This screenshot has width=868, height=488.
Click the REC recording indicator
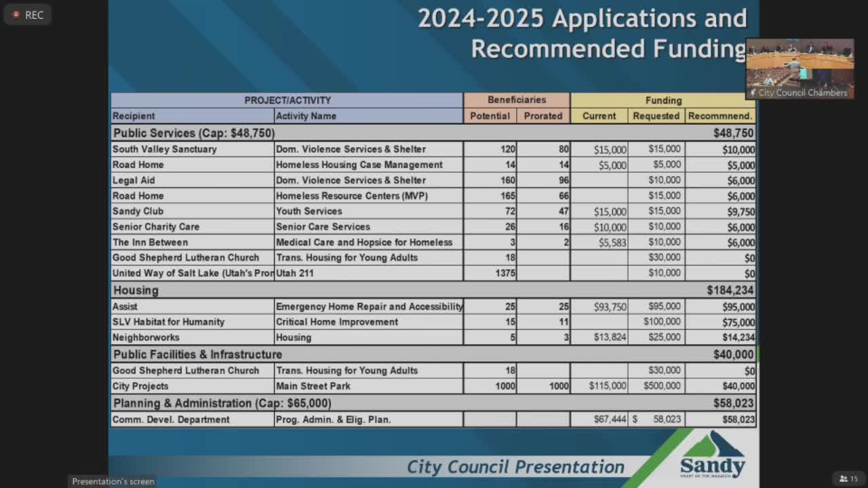pyautogui.click(x=27, y=14)
